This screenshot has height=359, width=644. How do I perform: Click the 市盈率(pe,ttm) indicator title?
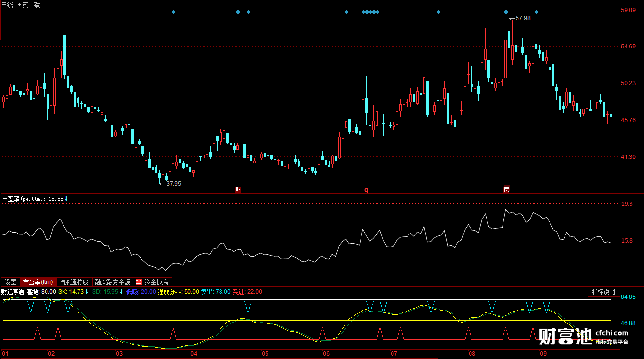[24, 199]
